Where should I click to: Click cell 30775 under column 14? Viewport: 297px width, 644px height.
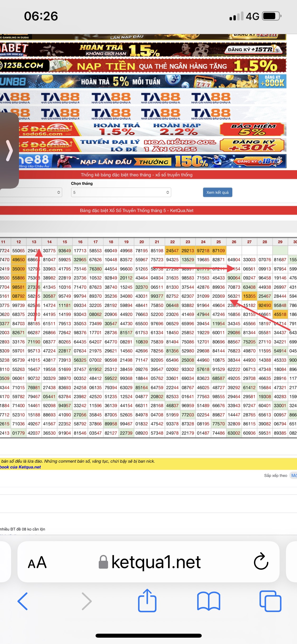(49, 251)
